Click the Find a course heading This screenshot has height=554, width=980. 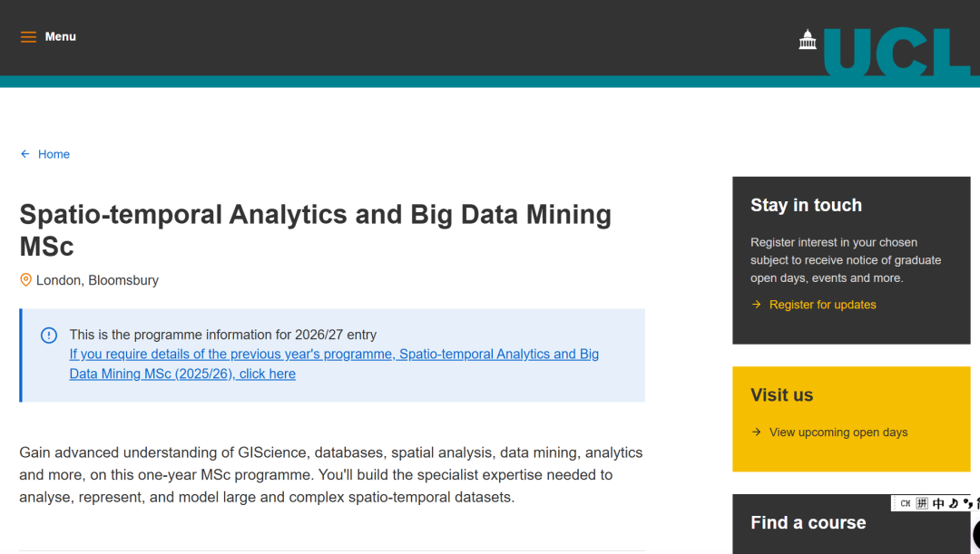click(x=808, y=522)
